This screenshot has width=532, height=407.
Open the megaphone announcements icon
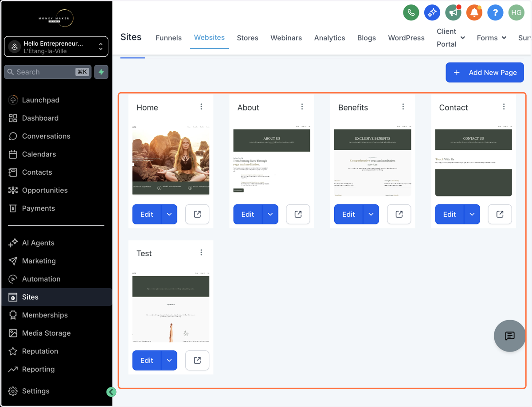coord(453,13)
